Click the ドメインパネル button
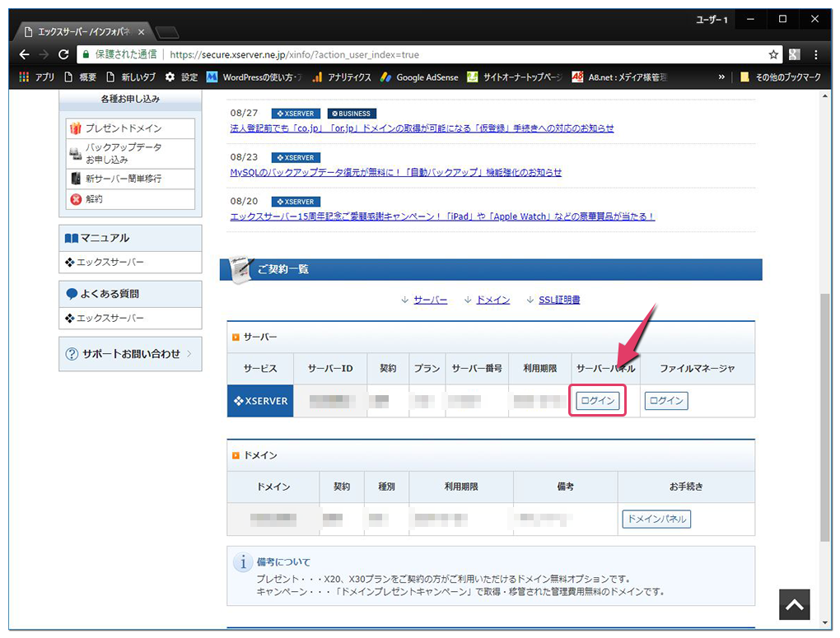Image resolution: width=840 pixels, height=638 pixels. click(x=656, y=519)
